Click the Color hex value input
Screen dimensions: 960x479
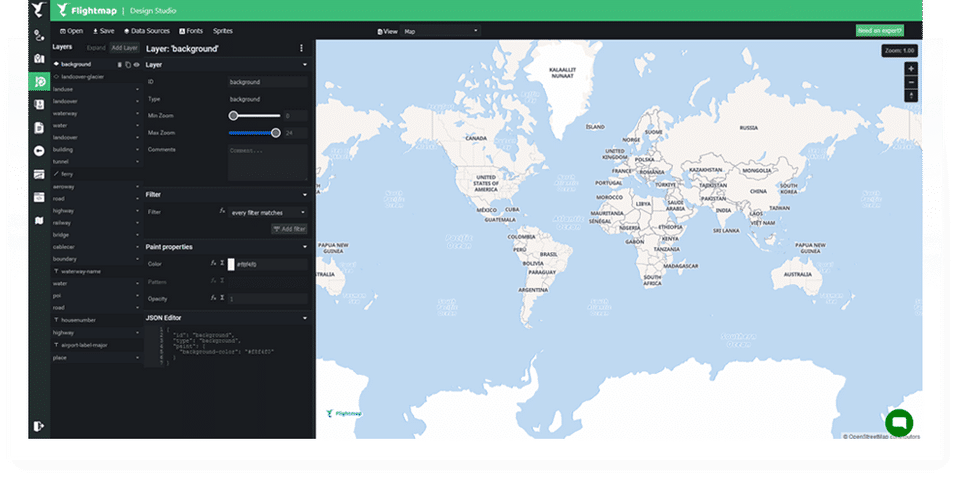point(272,265)
